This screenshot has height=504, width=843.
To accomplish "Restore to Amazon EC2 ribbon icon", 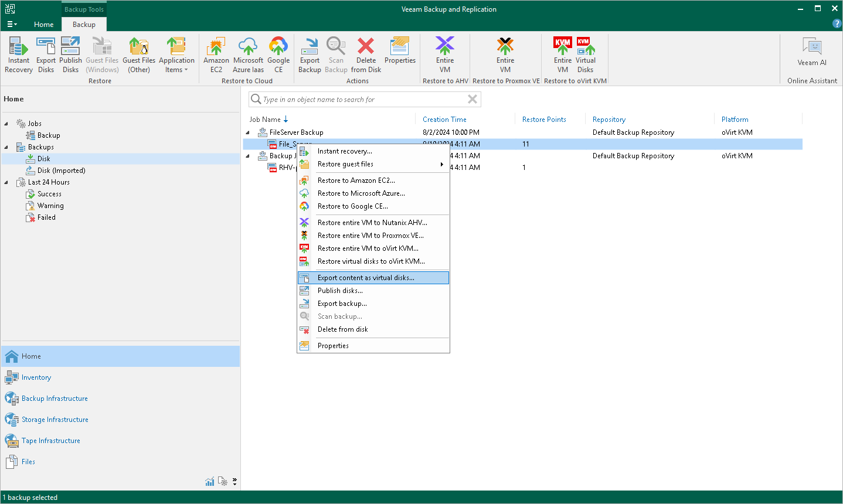I will tap(216, 55).
